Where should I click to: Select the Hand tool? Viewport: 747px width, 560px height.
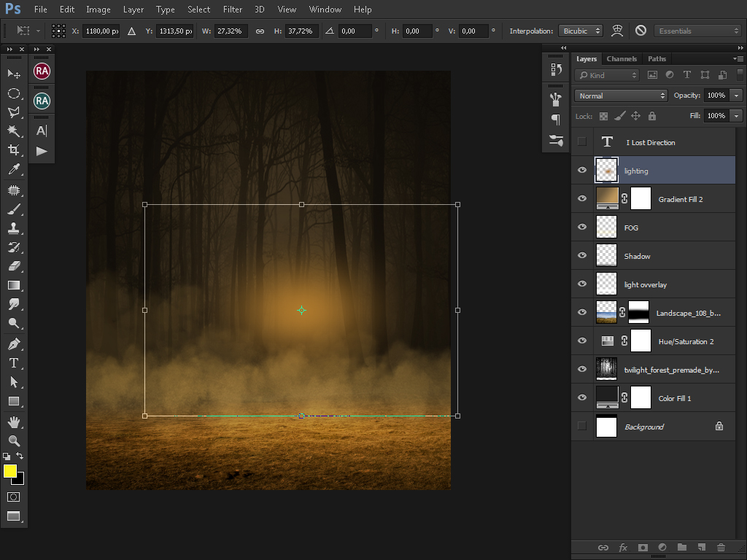pos(13,421)
